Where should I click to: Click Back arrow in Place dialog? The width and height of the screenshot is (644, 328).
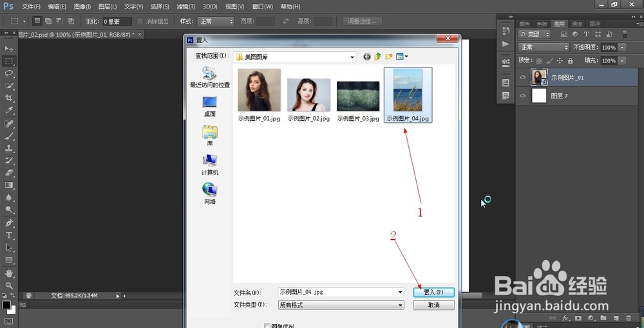pos(367,57)
